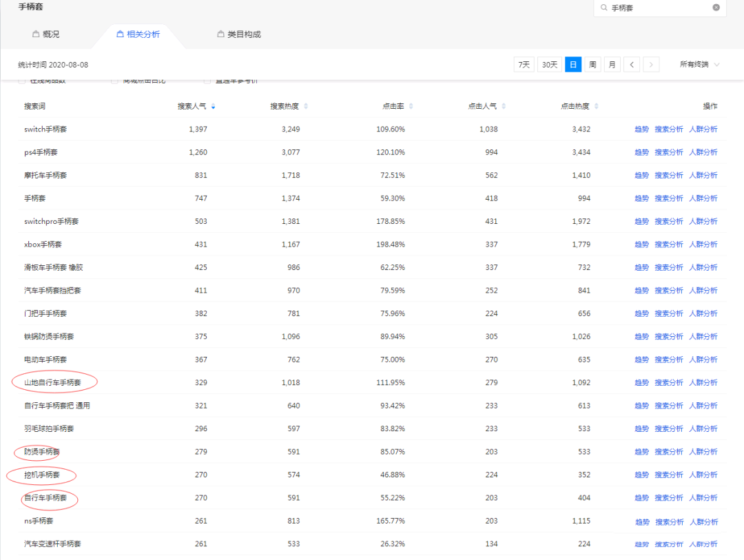This screenshot has width=744, height=560.
Task: Switch to the 类目构成 tab
Action: [238, 34]
